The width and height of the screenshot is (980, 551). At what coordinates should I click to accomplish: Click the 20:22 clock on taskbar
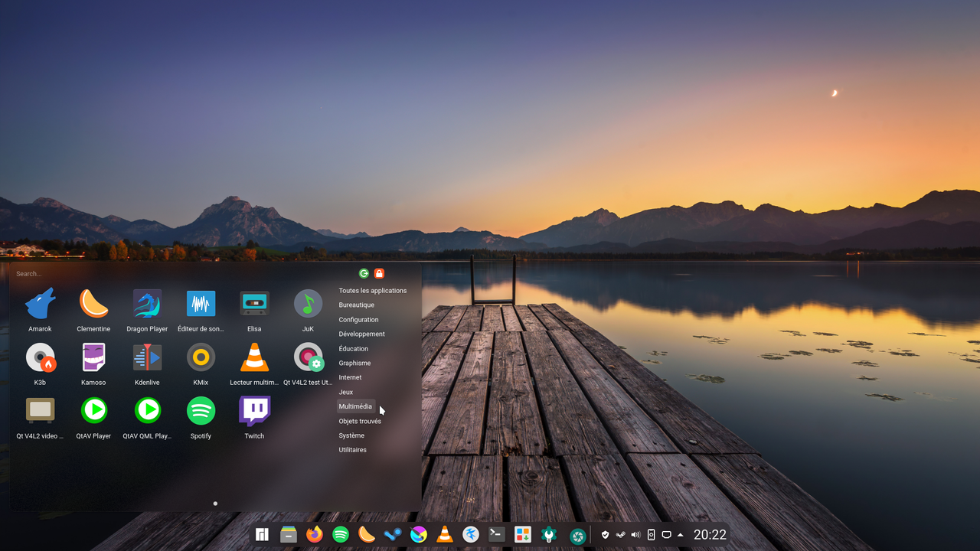(710, 535)
